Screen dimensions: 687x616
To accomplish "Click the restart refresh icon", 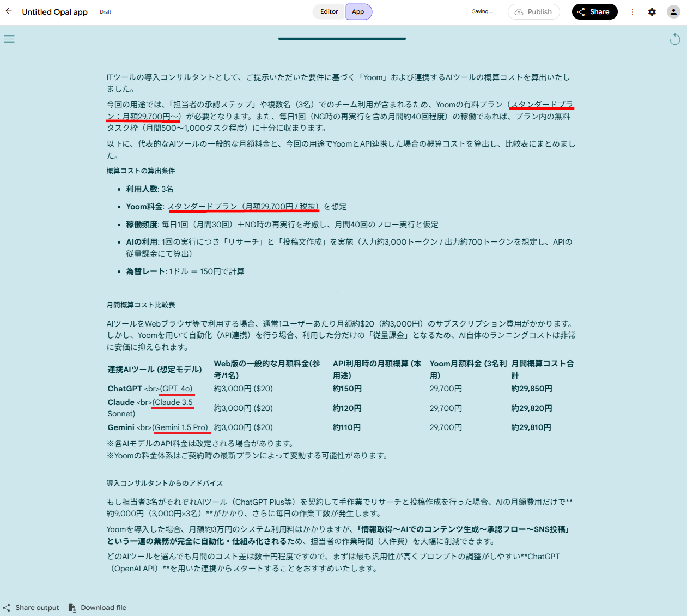I will [x=675, y=39].
